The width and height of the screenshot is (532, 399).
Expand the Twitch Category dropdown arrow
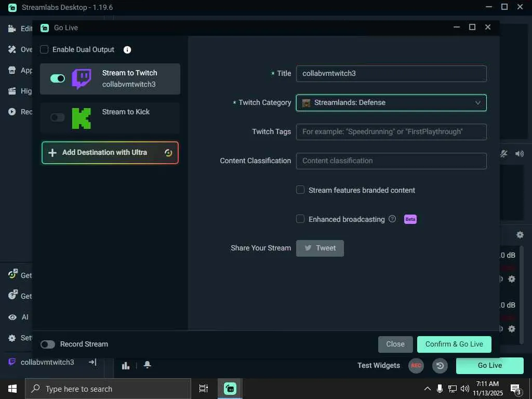coord(478,103)
